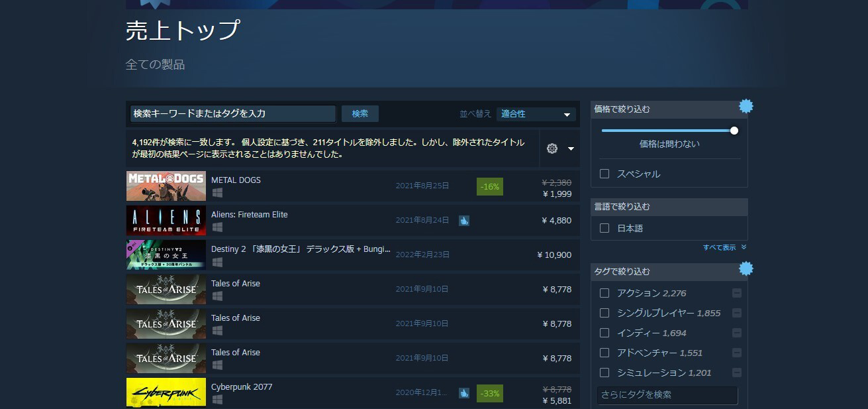Click the price range slider handle
The width and height of the screenshot is (868, 409).
click(734, 131)
